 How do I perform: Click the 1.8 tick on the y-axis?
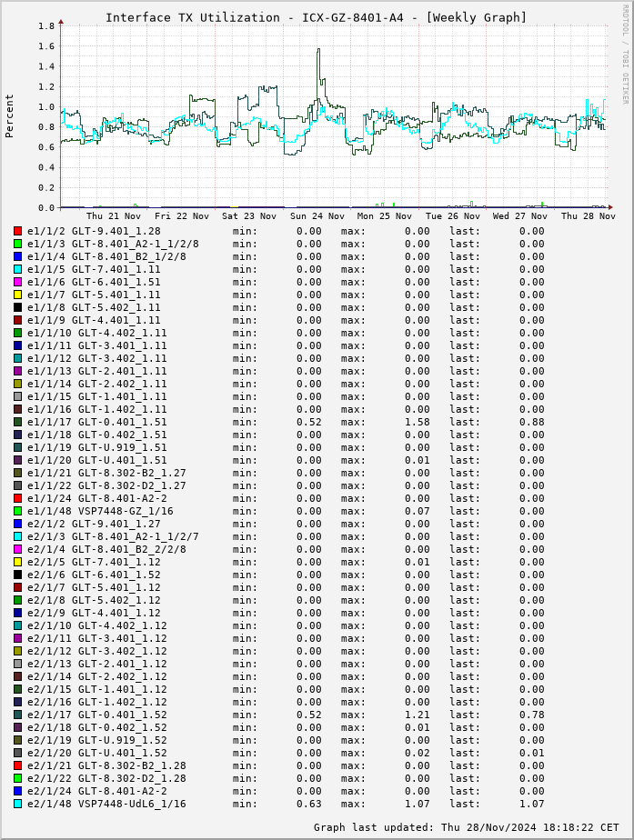[45, 26]
